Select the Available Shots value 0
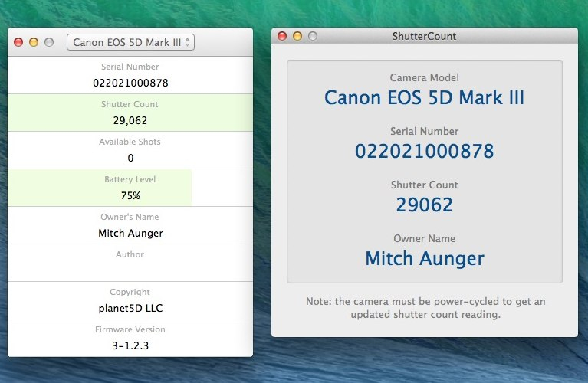 [130, 158]
